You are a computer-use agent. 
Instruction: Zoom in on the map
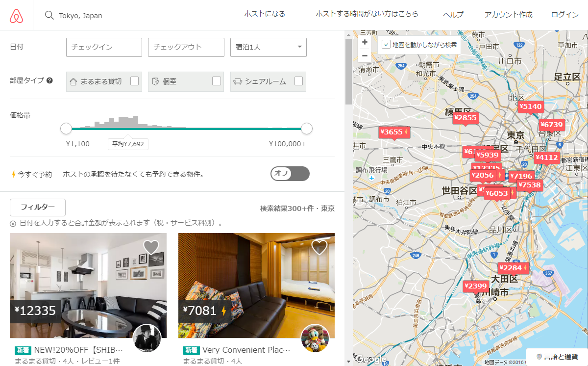click(x=365, y=42)
